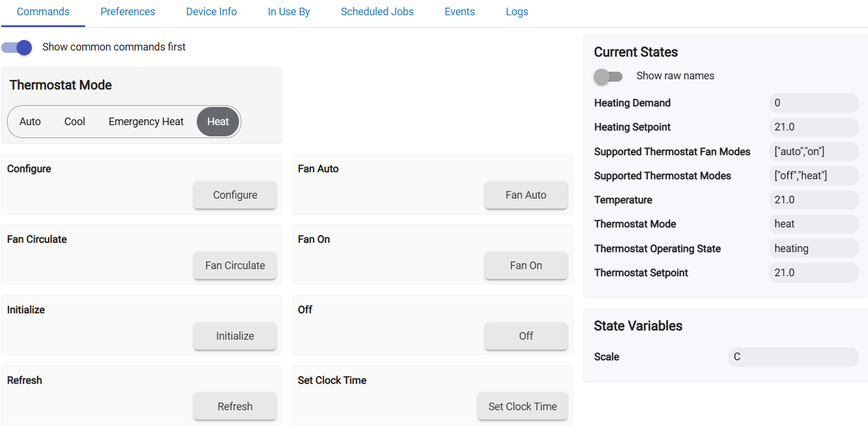Open the Logs tab
This screenshot has width=868, height=429.
517,12
